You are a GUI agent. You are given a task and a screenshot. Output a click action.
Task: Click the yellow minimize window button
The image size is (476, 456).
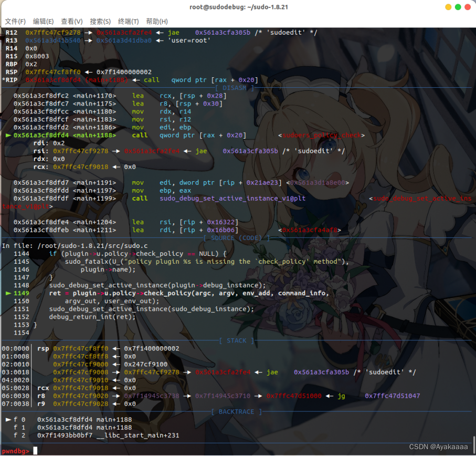tap(448, 7)
